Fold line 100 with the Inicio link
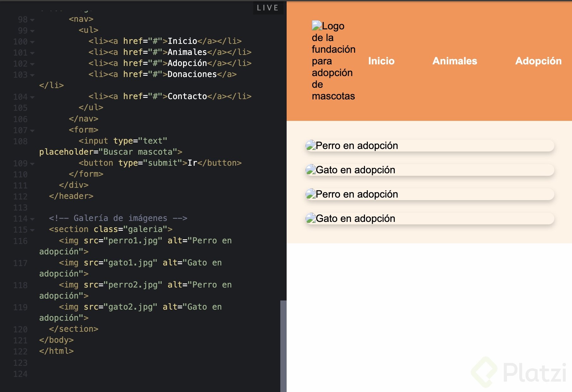This screenshot has width=572, height=392. [x=32, y=42]
